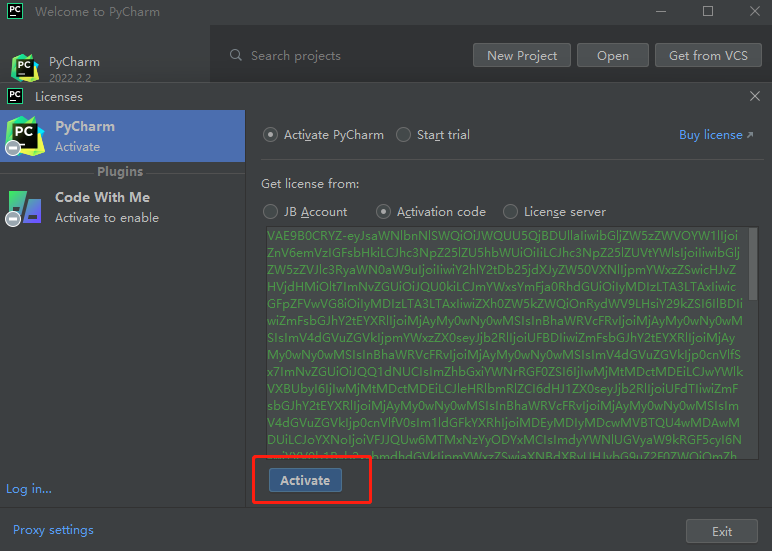Click Get from VCS button
The width and height of the screenshot is (772, 551).
click(x=708, y=56)
